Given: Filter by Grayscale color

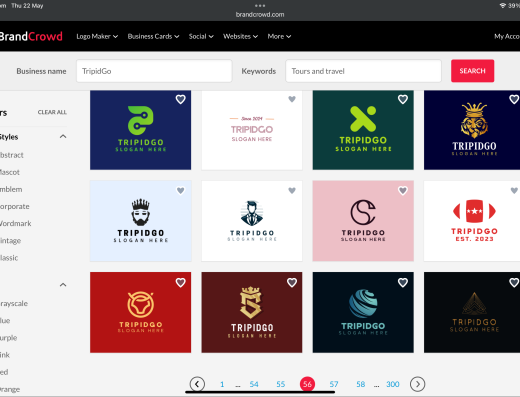Looking at the screenshot, I should point(14,303).
